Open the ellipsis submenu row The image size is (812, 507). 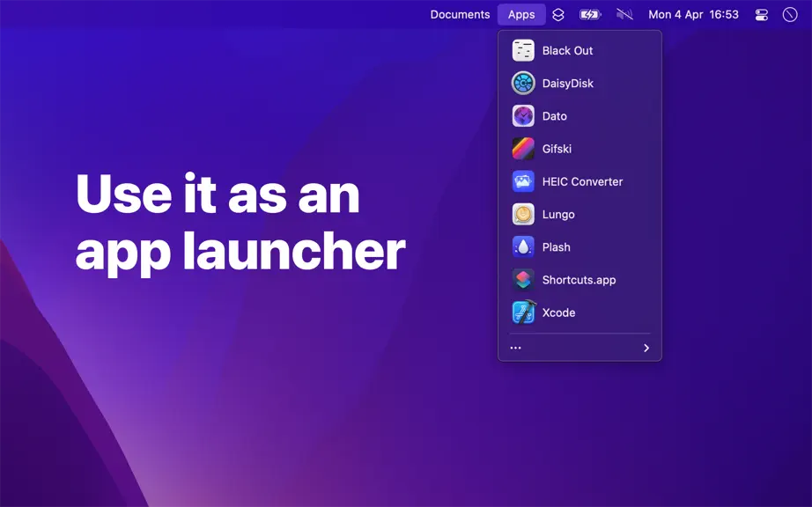pyautogui.click(x=579, y=349)
